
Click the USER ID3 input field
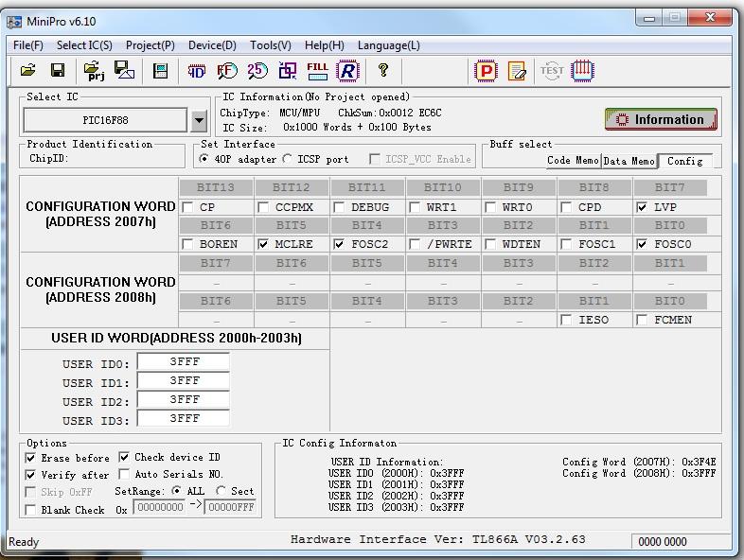(x=184, y=419)
